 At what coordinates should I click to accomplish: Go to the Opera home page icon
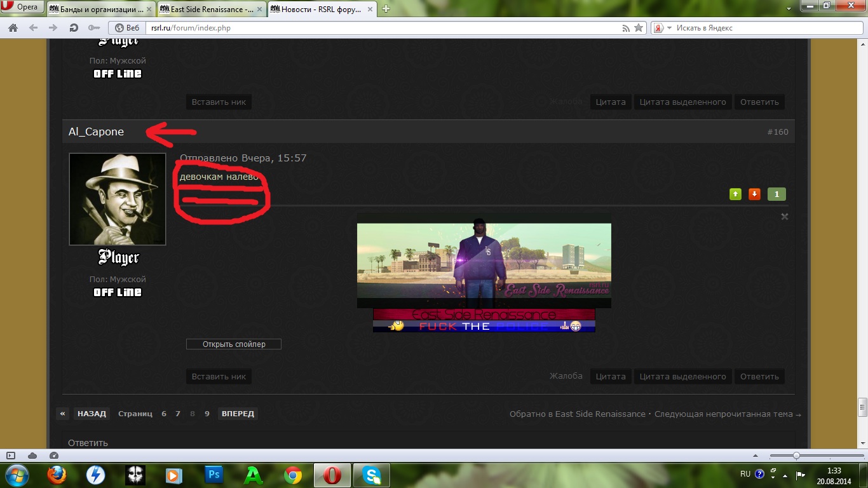pos(13,28)
